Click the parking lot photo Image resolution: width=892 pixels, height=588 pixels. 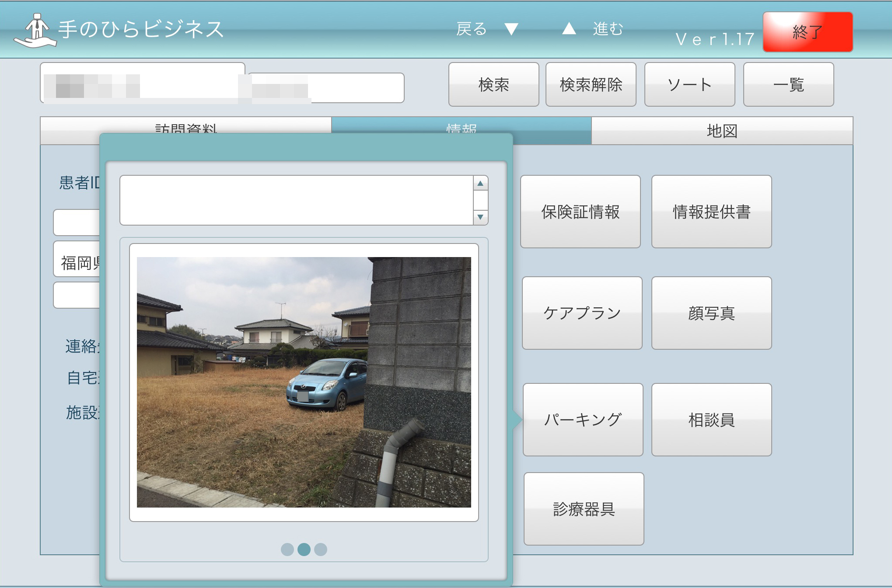304,382
